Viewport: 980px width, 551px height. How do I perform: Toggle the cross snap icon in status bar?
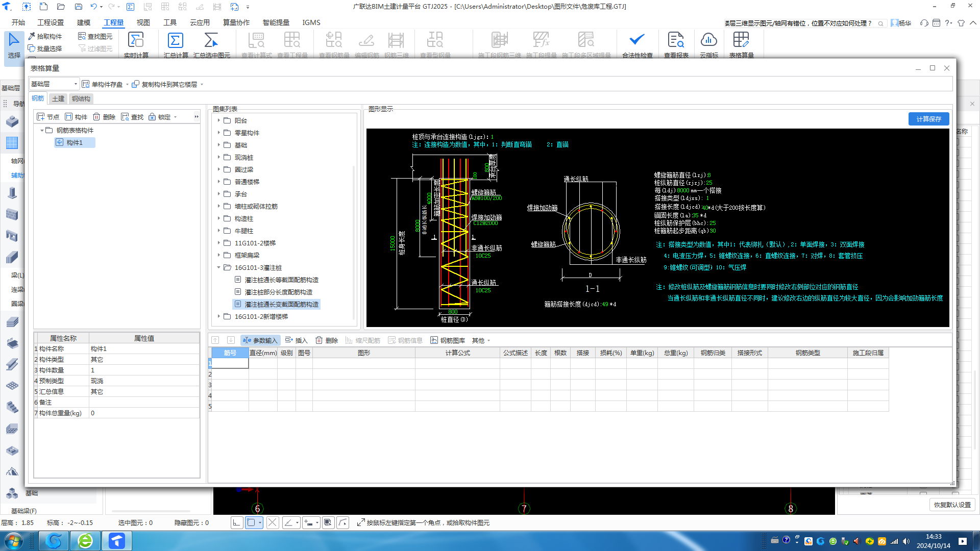(273, 522)
